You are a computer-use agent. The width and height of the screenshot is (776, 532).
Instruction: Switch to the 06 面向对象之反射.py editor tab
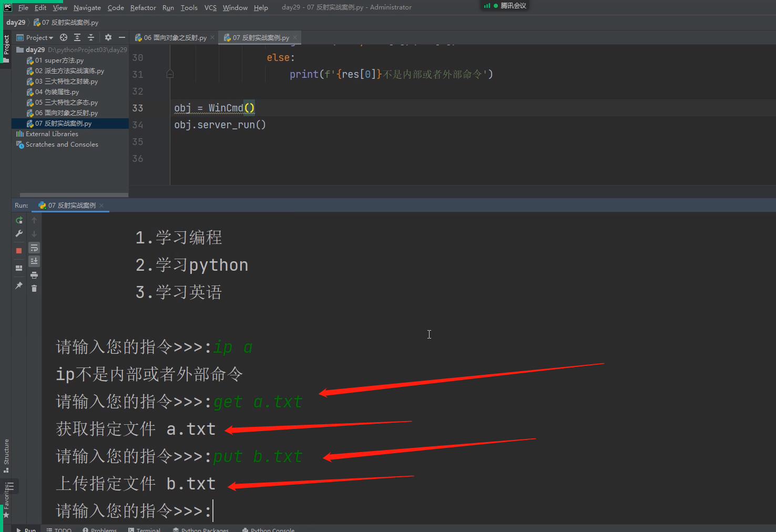point(171,38)
